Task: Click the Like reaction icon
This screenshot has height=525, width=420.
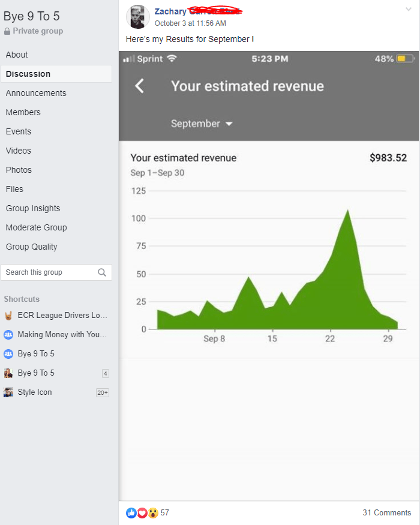Action: [x=131, y=512]
